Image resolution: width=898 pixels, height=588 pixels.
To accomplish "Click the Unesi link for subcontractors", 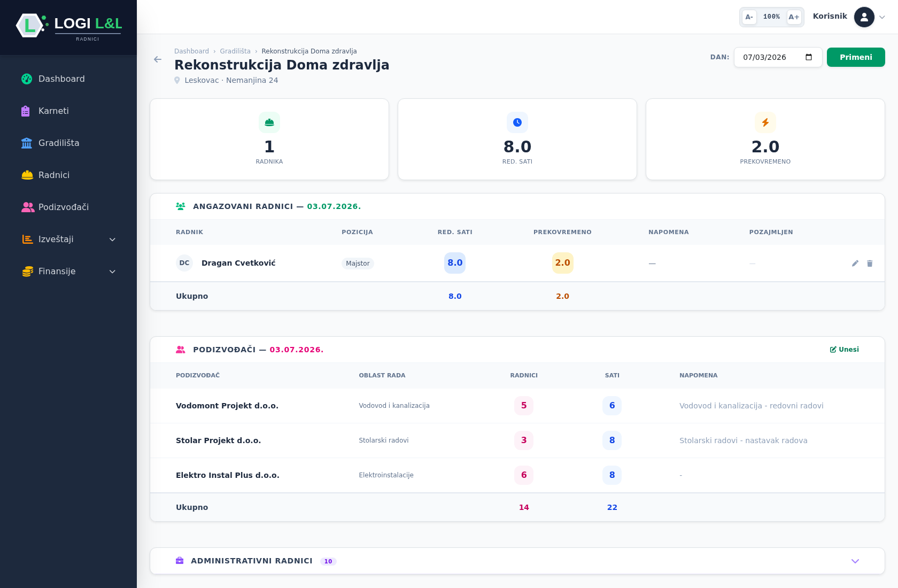I will pyautogui.click(x=844, y=350).
